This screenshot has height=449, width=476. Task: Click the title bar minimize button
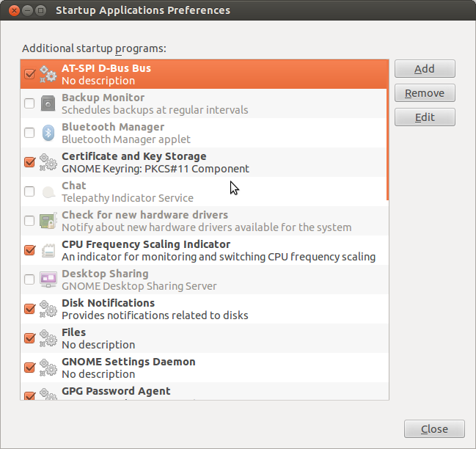point(27,10)
